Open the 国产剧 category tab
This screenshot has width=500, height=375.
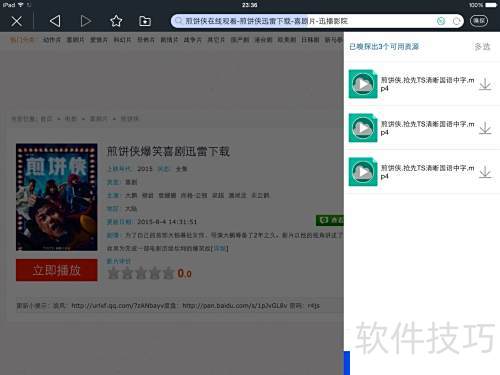pos(240,40)
